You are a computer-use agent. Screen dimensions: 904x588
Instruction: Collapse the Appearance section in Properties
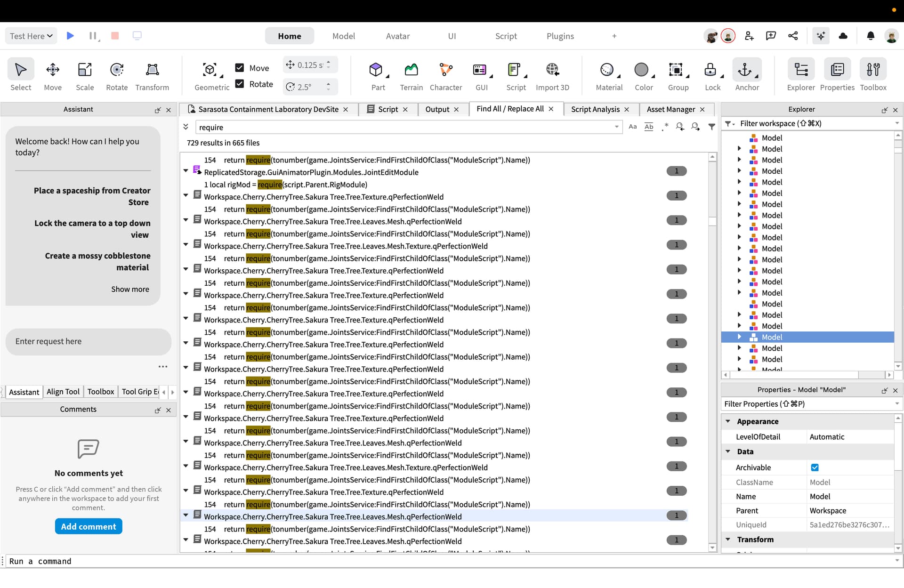729,421
